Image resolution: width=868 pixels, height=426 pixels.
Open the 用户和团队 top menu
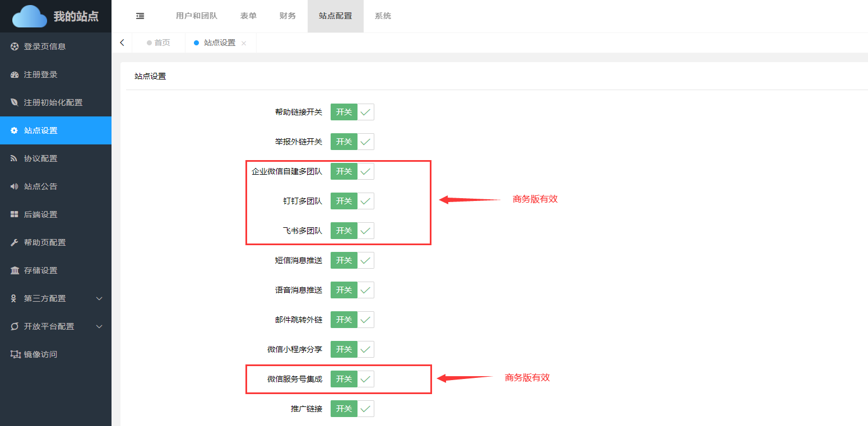pyautogui.click(x=196, y=16)
